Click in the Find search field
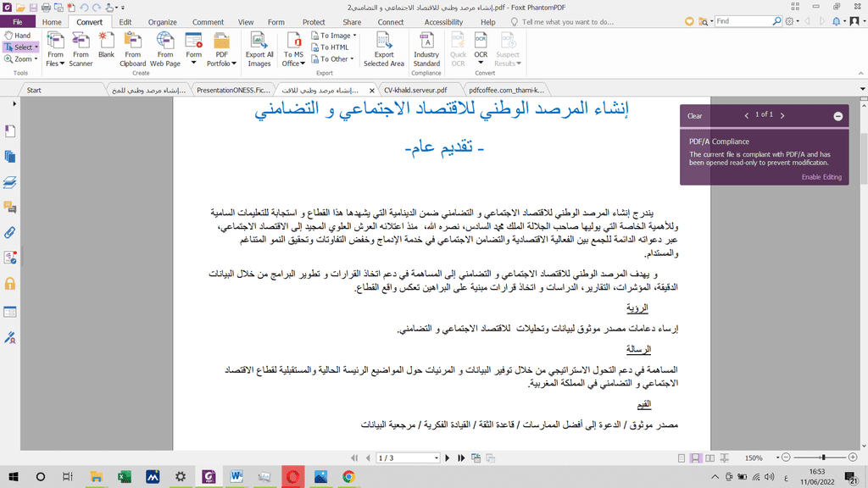Screen dimensions: 868x488 tap(743, 21)
